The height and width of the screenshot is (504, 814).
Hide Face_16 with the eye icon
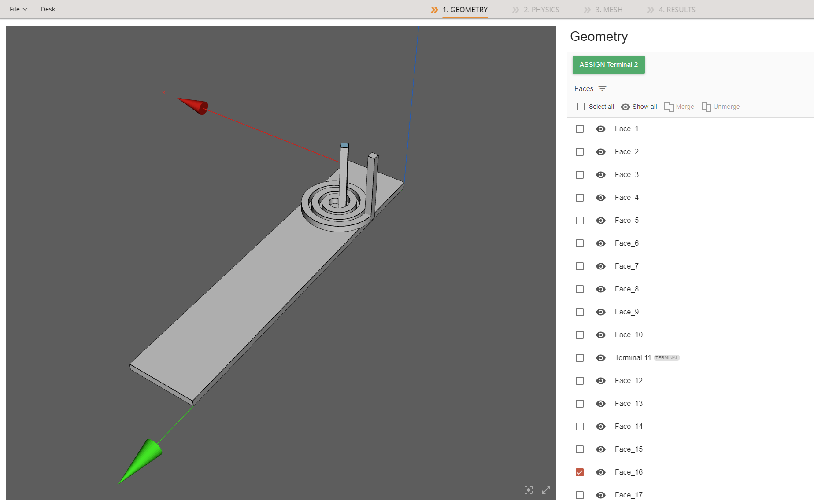point(601,472)
